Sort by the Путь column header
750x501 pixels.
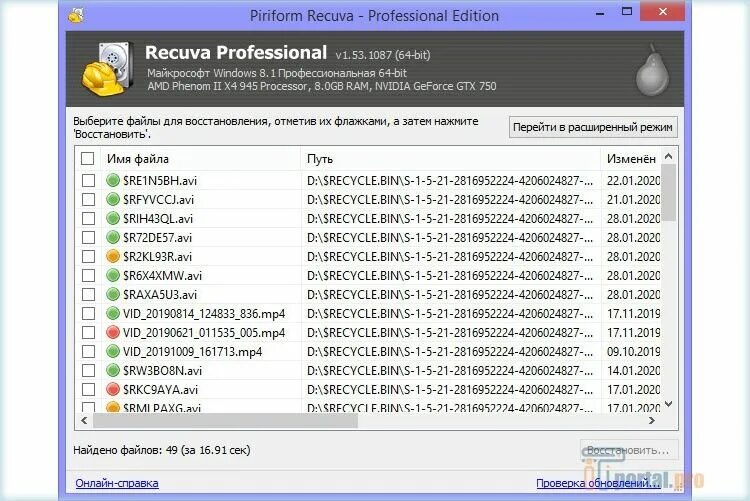[x=451, y=159]
